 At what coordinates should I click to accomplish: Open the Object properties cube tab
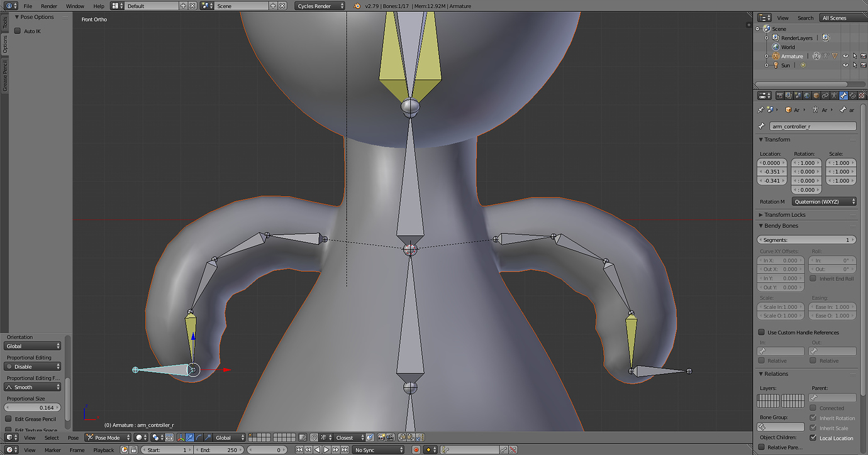click(816, 96)
